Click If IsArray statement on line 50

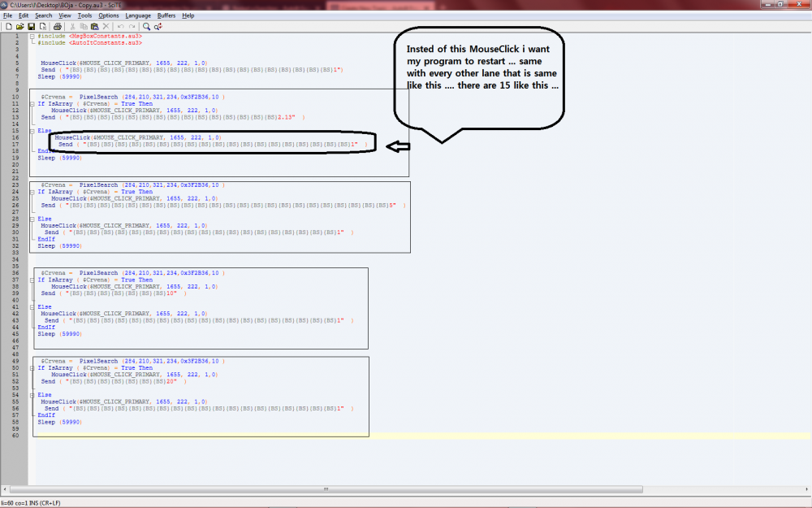(95, 368)
